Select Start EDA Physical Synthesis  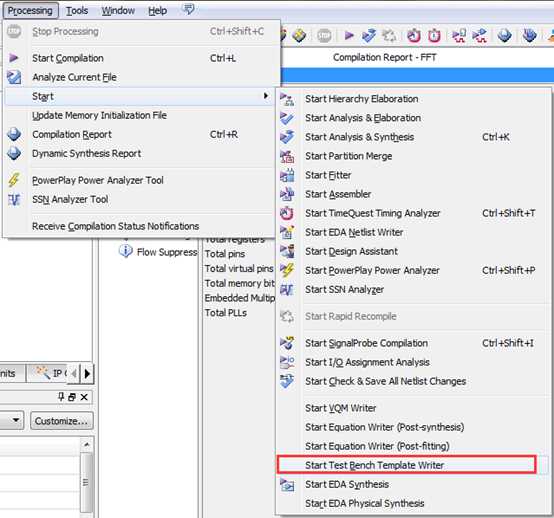tap(413, 504)
